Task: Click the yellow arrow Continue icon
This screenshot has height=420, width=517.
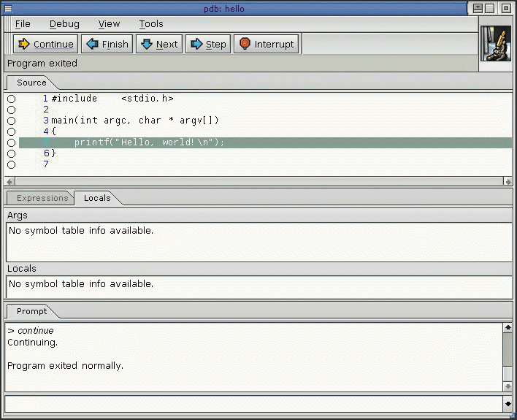Action: pos(24,44)
